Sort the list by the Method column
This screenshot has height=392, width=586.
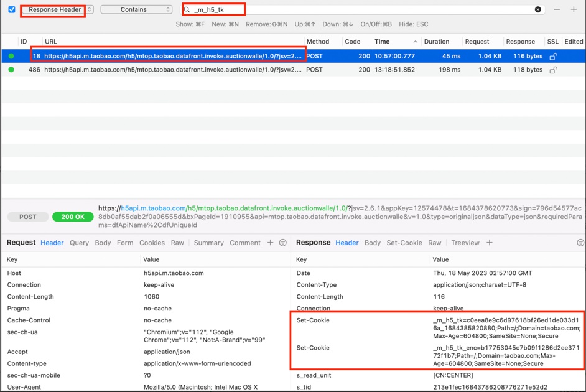318,42
